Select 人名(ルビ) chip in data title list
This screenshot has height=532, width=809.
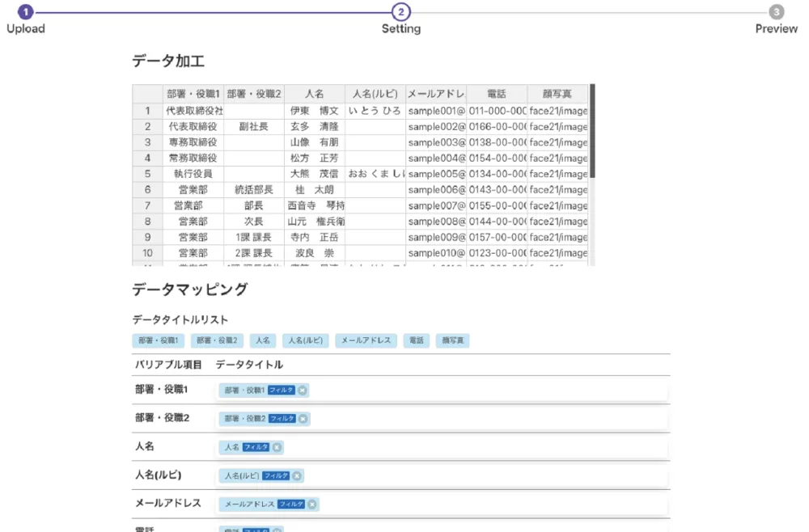tap(306, 340)
